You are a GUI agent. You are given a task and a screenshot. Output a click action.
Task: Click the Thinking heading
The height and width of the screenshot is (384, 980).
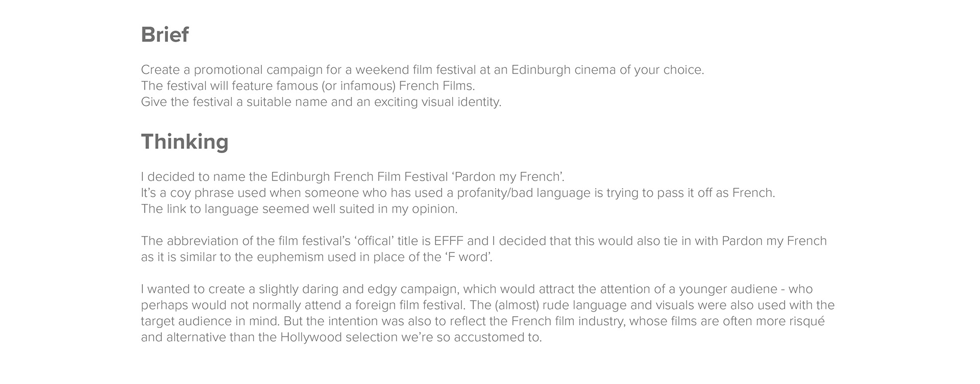[185, 142]
